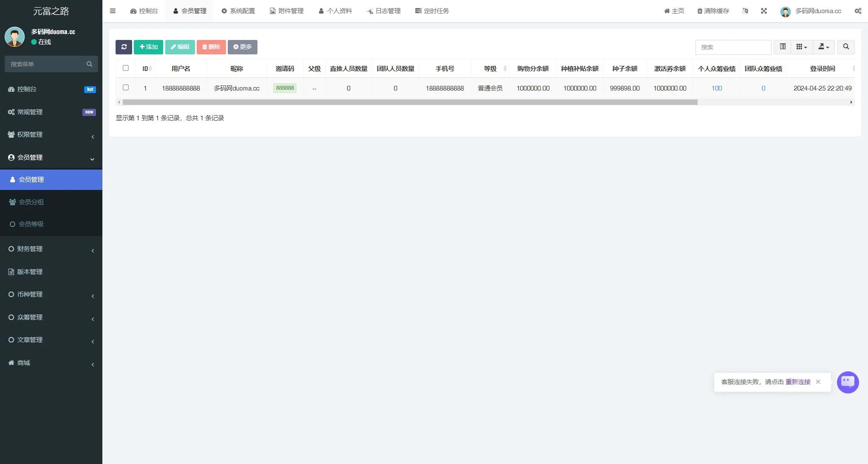Toggle the sidebar hamburger menu icon

113,11
